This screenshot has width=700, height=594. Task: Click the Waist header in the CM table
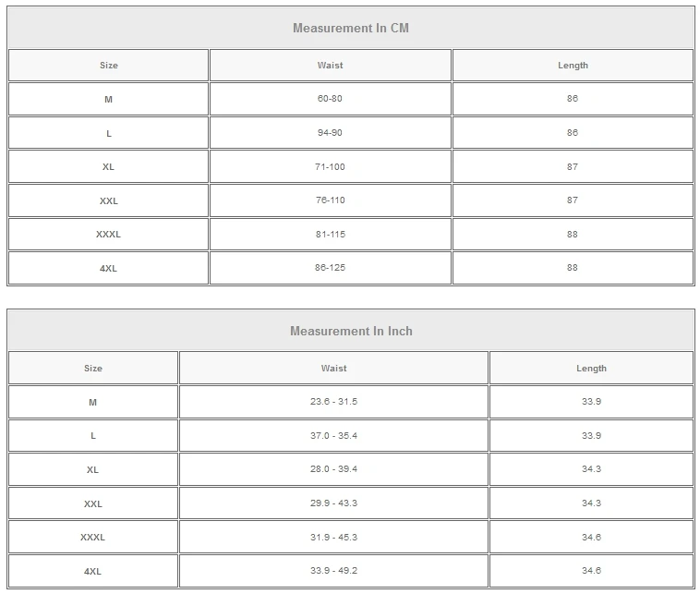pyautogui.click(x=330, y=66)
